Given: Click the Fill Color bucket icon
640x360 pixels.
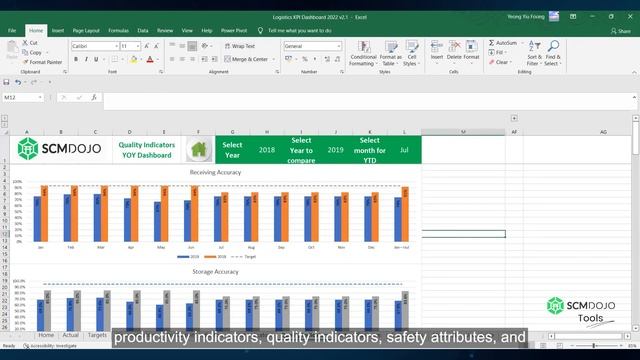Looking at the screenshot, I should [x=133, y=60].
